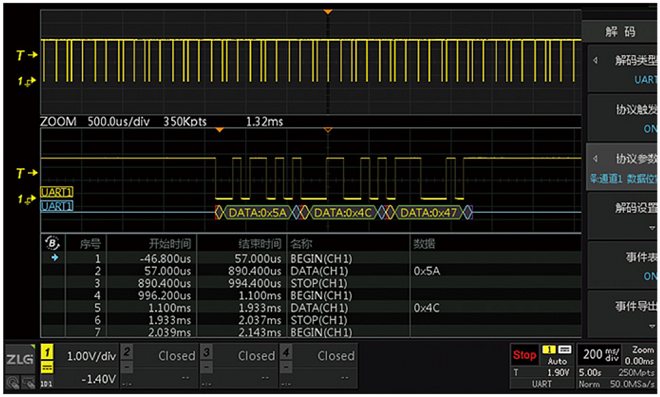Select the DATA:0x47 decoded packet
The image size is (660, 397).
click(428, 213)
